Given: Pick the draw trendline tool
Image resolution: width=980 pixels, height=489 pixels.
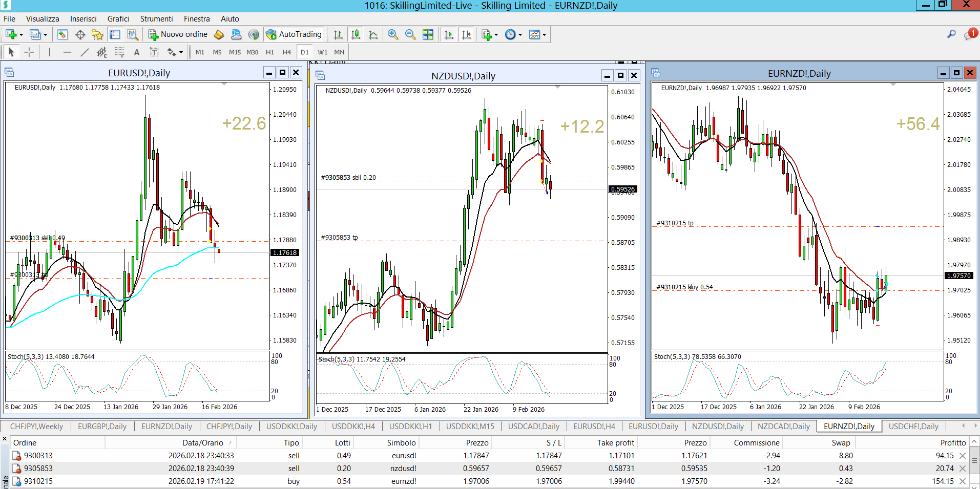Looking at the screenshot, I should click(85, 52).
